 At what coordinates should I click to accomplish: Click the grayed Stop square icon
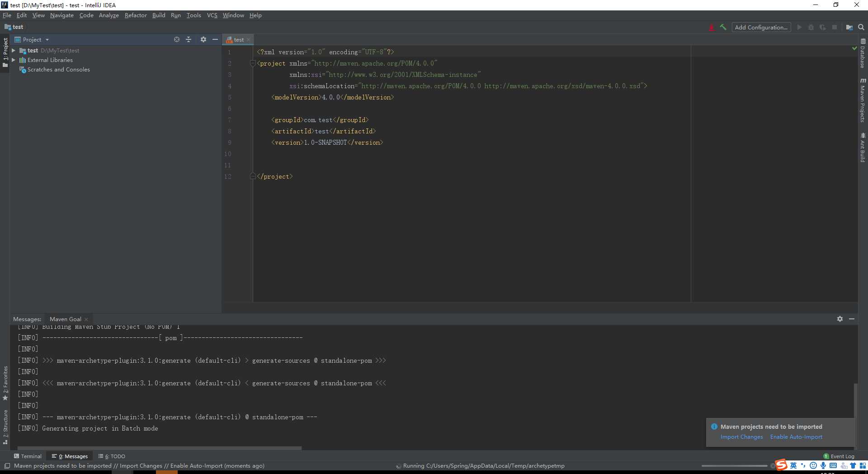(835, 27)
